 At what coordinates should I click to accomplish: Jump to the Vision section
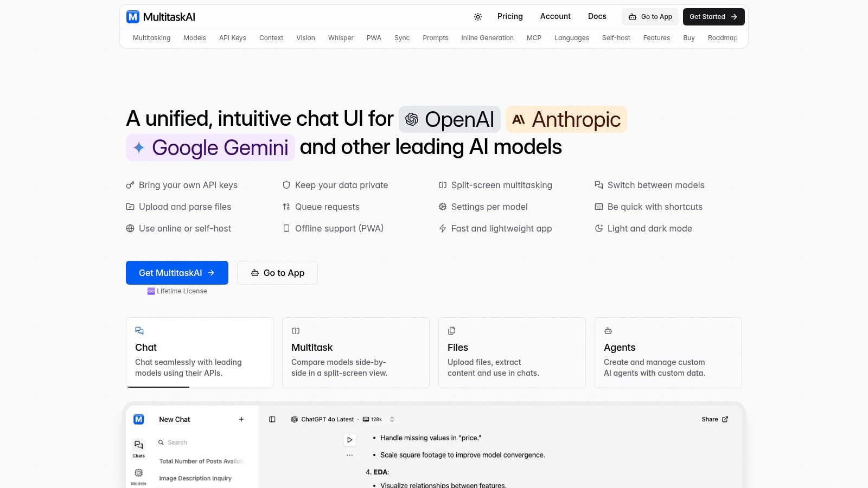[305, 38]
